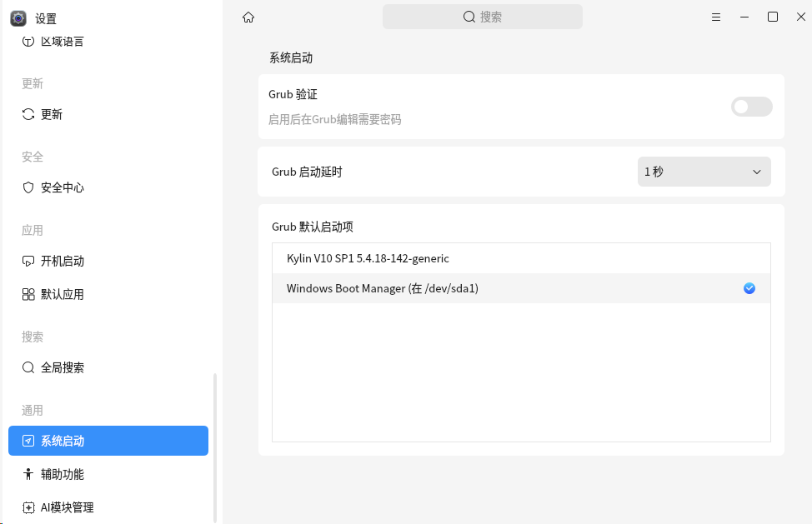Open 安全中心 in the sidebar
Screen dimensions: 812x524
click(x=108, y=187)
